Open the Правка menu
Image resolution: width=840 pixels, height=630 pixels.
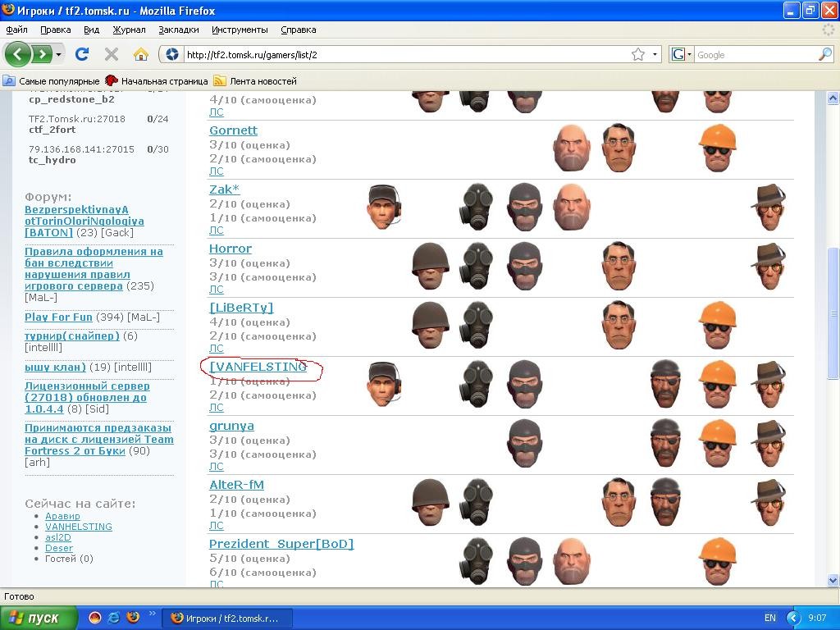pyautogui.click(x=56, y=30)
